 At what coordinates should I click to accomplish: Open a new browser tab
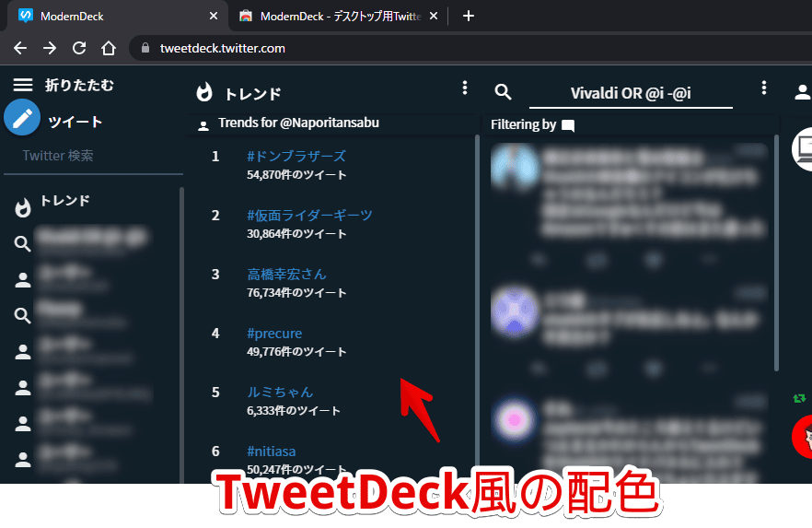pos(468,16)
